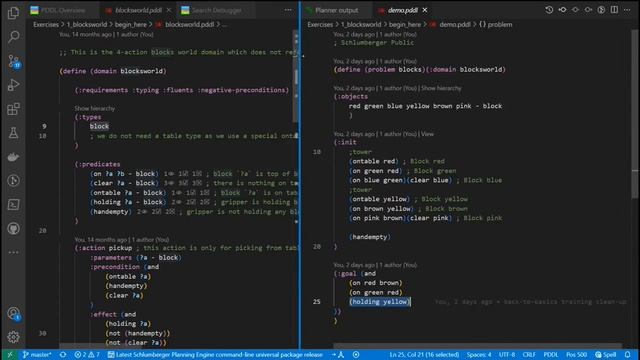Expand Exercises breadcrumb in left editor
Screen dimensions: 640x360
click(x=46, y=24)
